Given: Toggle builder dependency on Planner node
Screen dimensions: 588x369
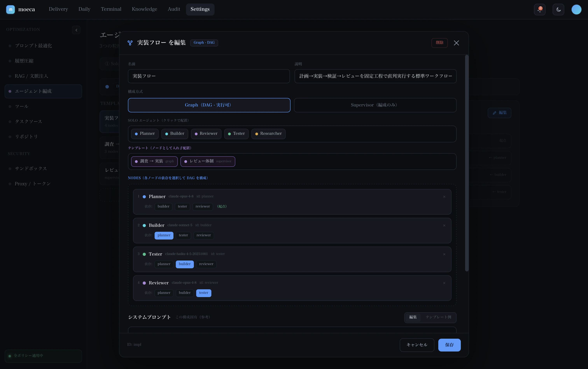Looking at the screenshot, I should coord(163,206).
